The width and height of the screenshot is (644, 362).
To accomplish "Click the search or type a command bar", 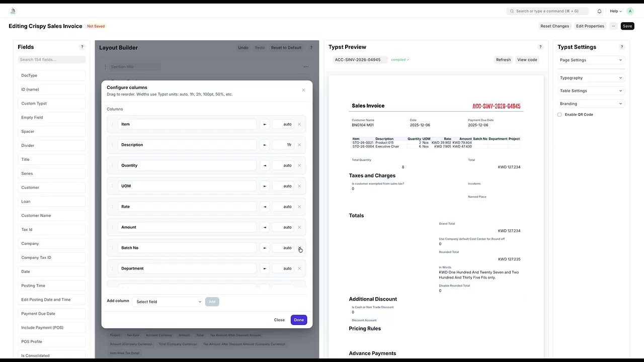I will (547, 11).
